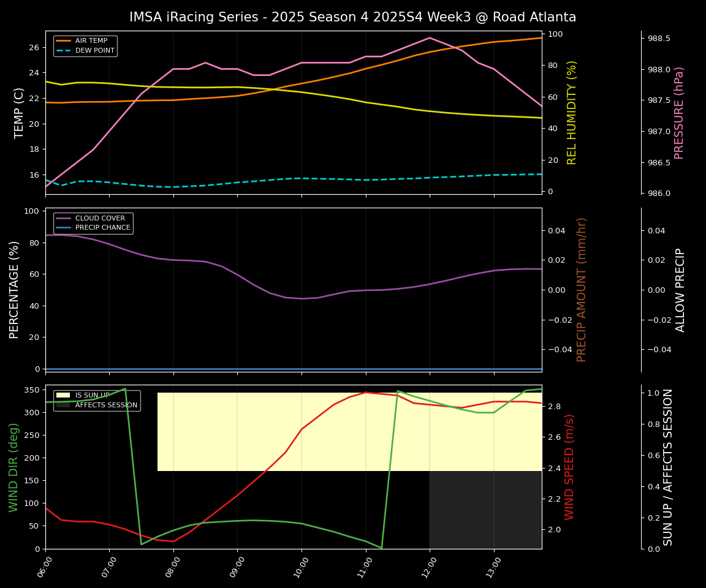Select the ALLOW PRECIP axis label

point(680,290)
